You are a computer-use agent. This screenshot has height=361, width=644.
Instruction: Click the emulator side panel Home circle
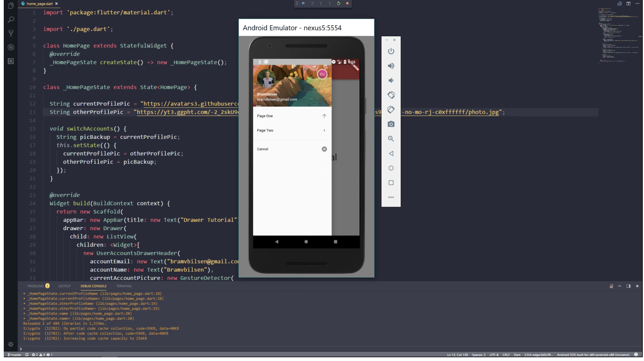click(391, 168)
